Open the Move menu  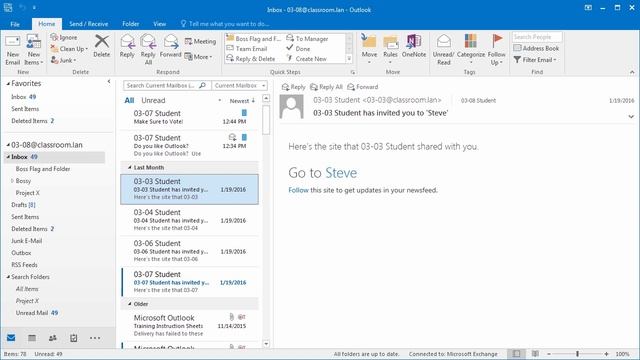[369, 49]
